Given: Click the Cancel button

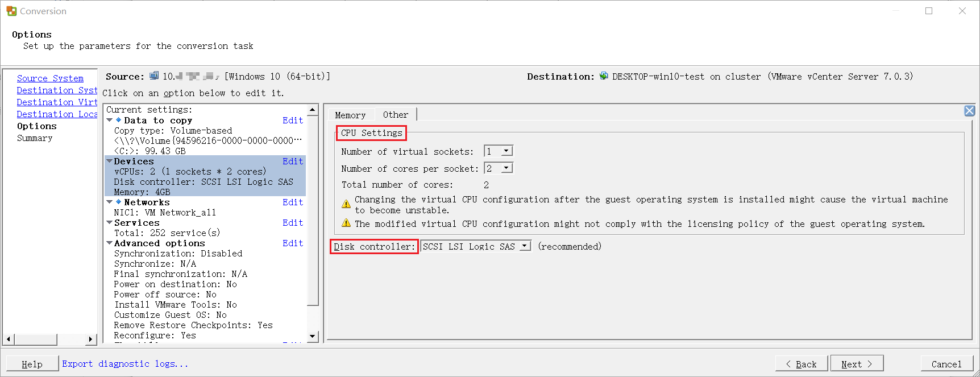Looking at the screenshot, I should pos(946,364).
